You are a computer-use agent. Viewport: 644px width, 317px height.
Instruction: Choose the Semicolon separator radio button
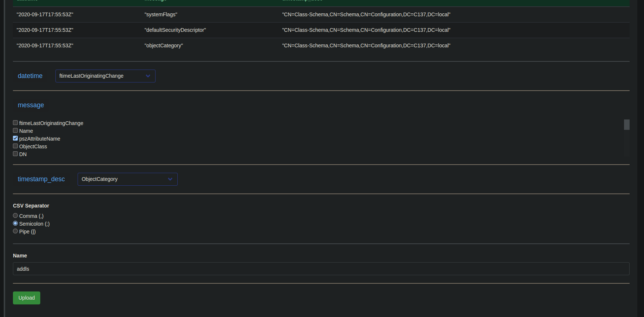[16, 223]
